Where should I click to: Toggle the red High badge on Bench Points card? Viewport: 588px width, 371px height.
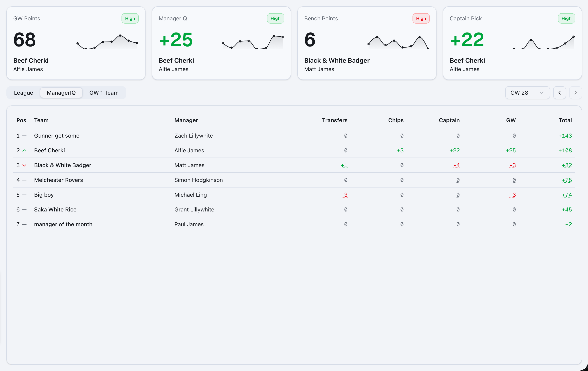[421, 18]
